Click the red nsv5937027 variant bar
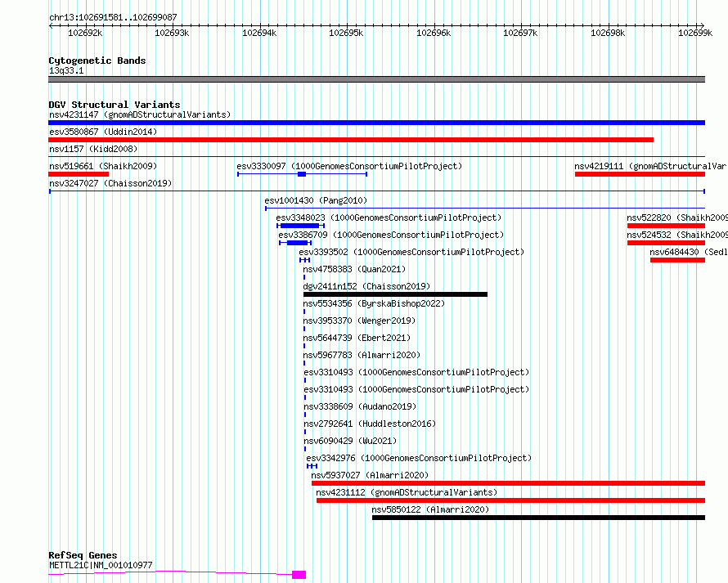This screenshot has width=728, height=583. point(509,483)
